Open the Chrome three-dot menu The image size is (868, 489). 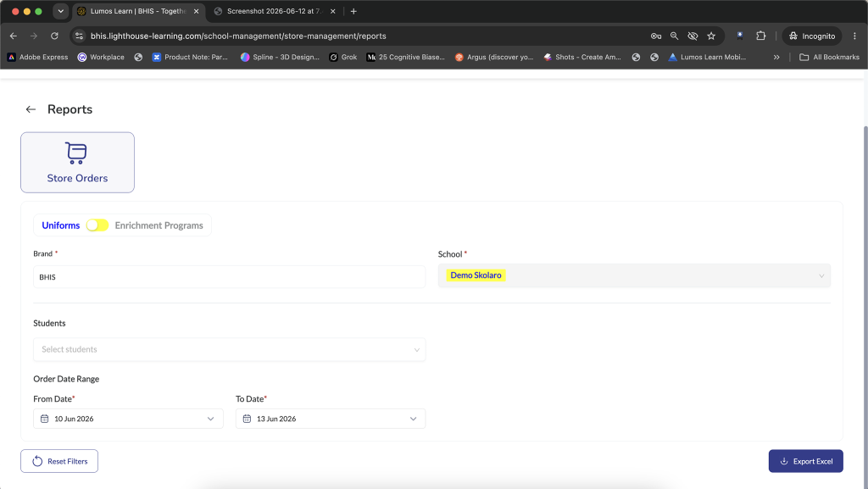tap(854, 36)
